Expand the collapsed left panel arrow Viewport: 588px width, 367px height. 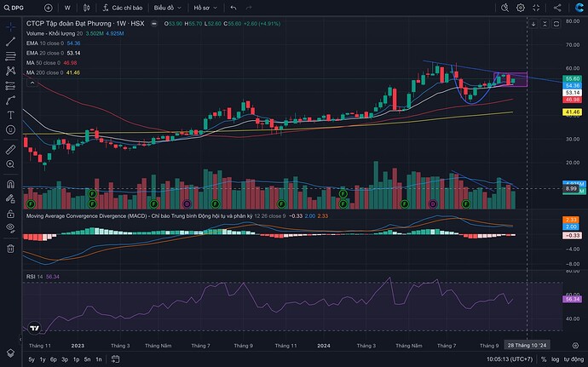point(20,340)
